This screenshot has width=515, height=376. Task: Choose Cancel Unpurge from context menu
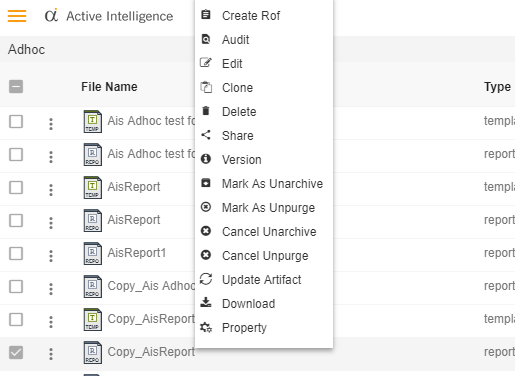(264, 256)
